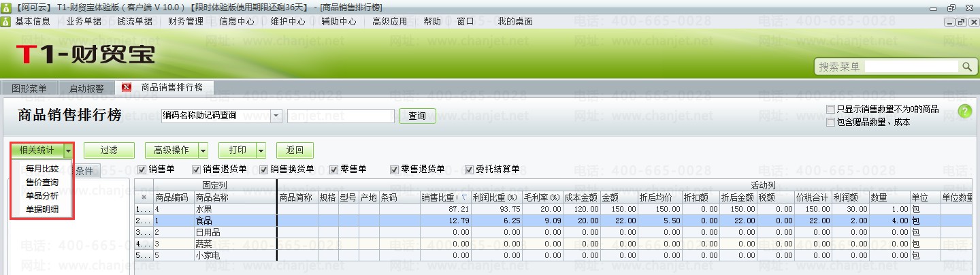Click the sort arrow on 销售比重 column
This screenshot has height=275, width=980.
pyautogui.click(x=464, y=197)
